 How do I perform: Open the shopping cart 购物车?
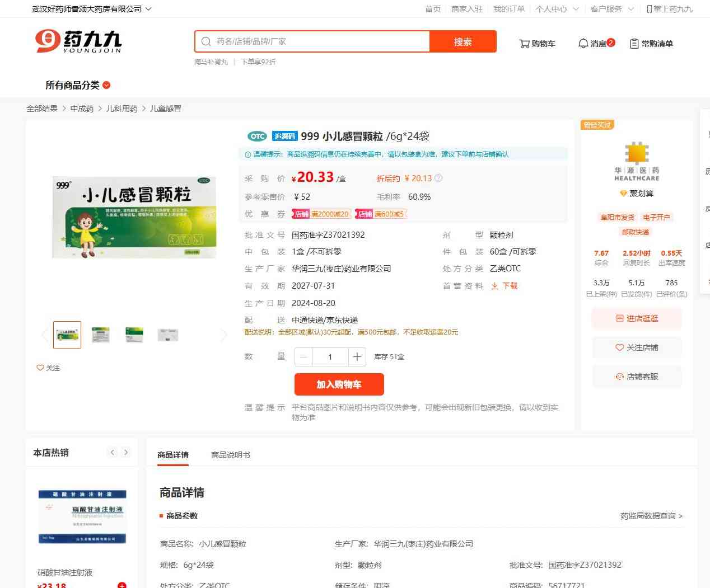[537, 44]
